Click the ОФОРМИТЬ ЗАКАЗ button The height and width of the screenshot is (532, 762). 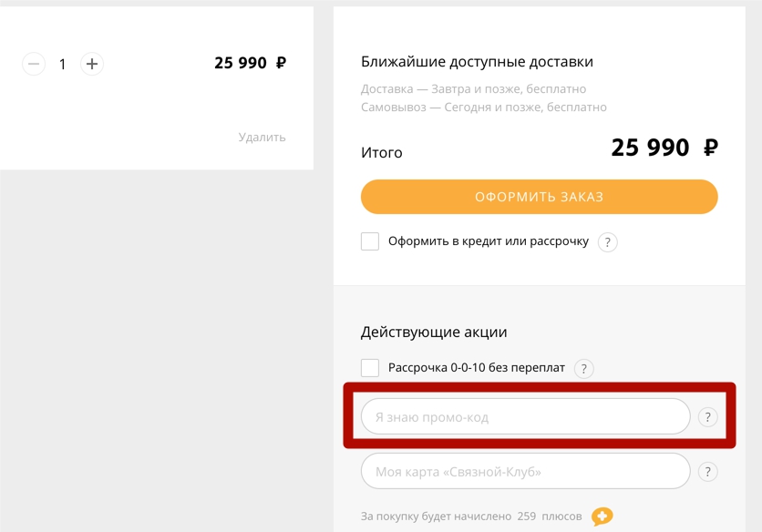[539, 197]
